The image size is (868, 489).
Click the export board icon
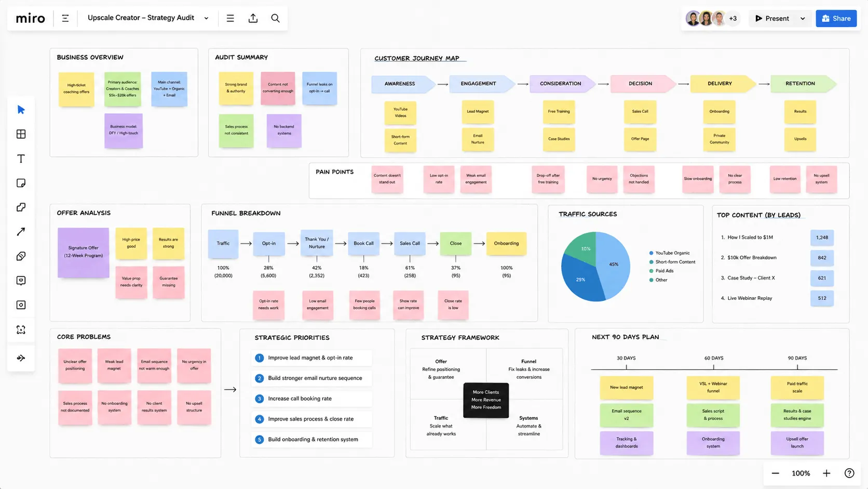(253, 18)
